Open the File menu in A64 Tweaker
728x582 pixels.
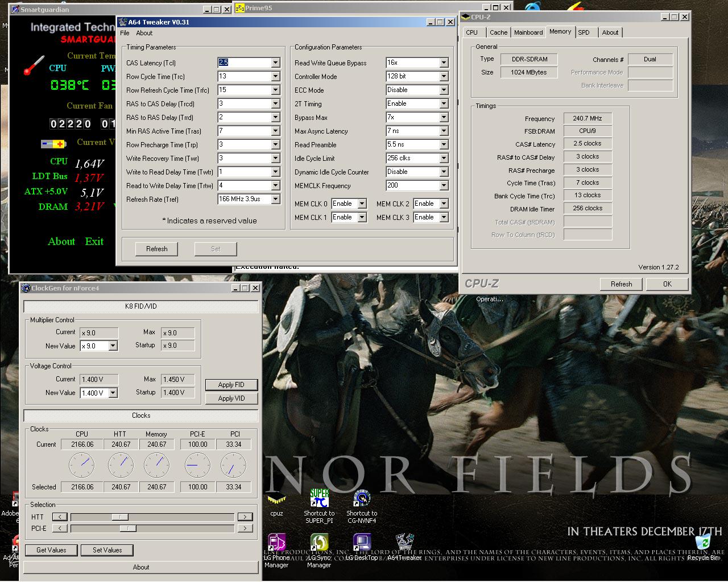[x=125, y=33]
